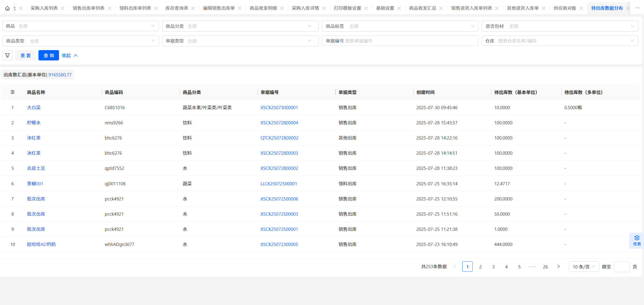Go to page 5
The height and width of the screenshot is (305, 644).
click(519, 267)
